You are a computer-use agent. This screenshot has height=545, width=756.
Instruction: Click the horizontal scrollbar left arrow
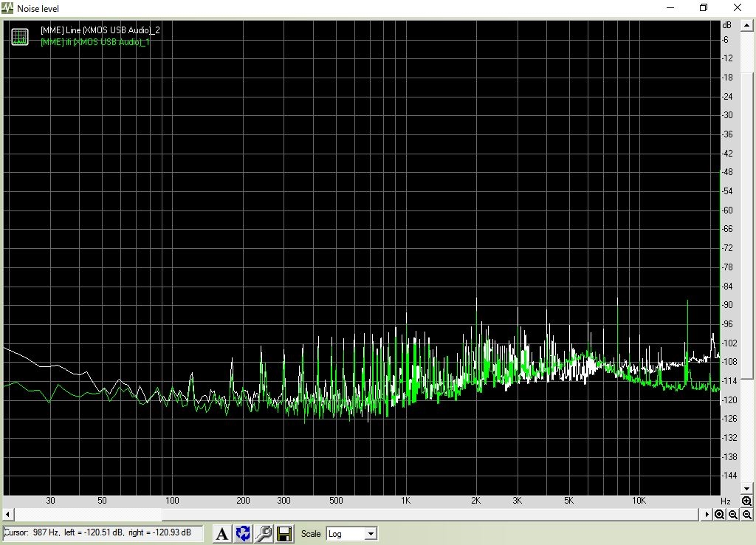7,515
